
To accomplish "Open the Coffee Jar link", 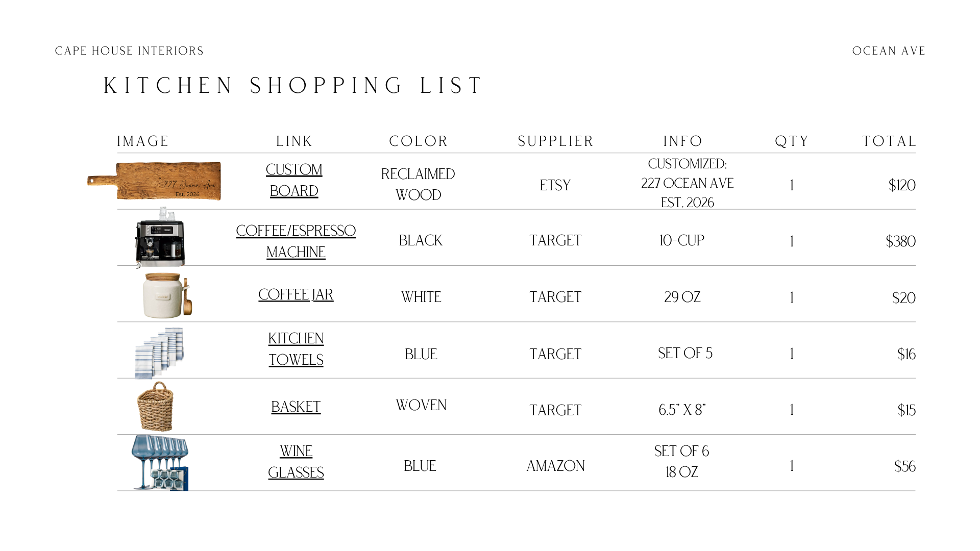I will coord(296,295).
